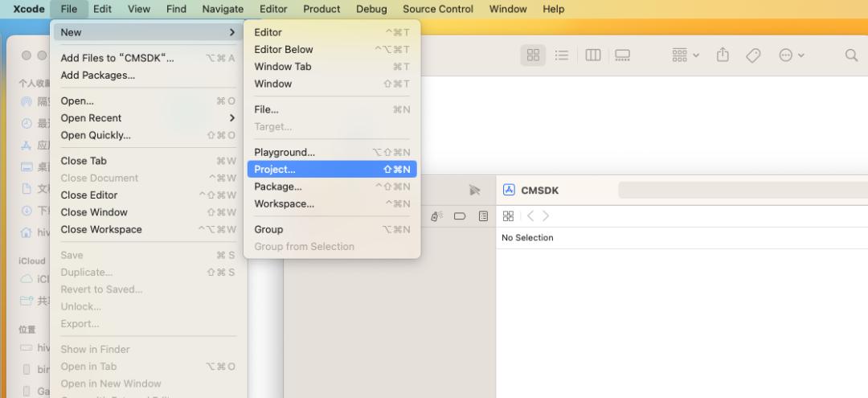The height and width of the screenshot is (398, 868).
Task: Open the Xcode debug spray-can navigator
Action: click(x=436, y=215)
